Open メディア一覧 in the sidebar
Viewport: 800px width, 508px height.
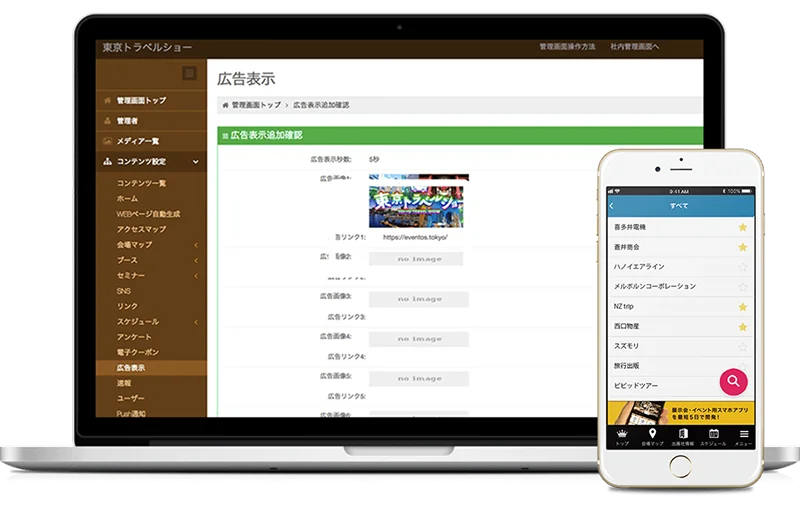click(x=137, y=141)
